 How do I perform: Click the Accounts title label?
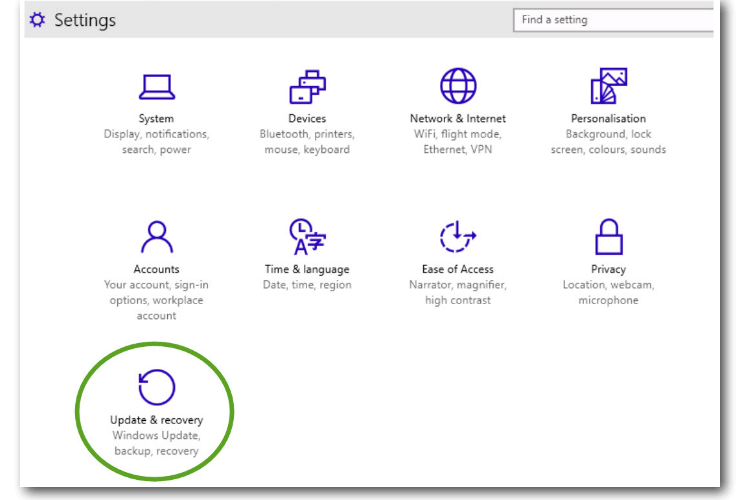[x=156, y=269]
